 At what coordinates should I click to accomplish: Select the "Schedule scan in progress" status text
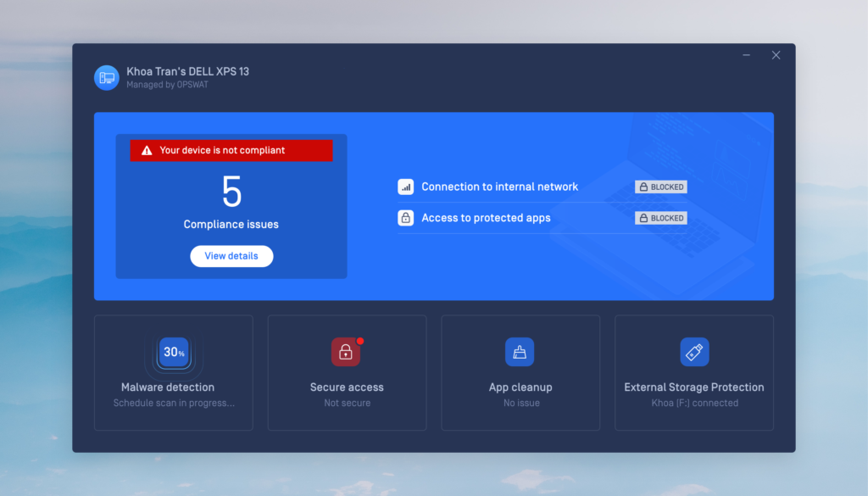[174, 404]
